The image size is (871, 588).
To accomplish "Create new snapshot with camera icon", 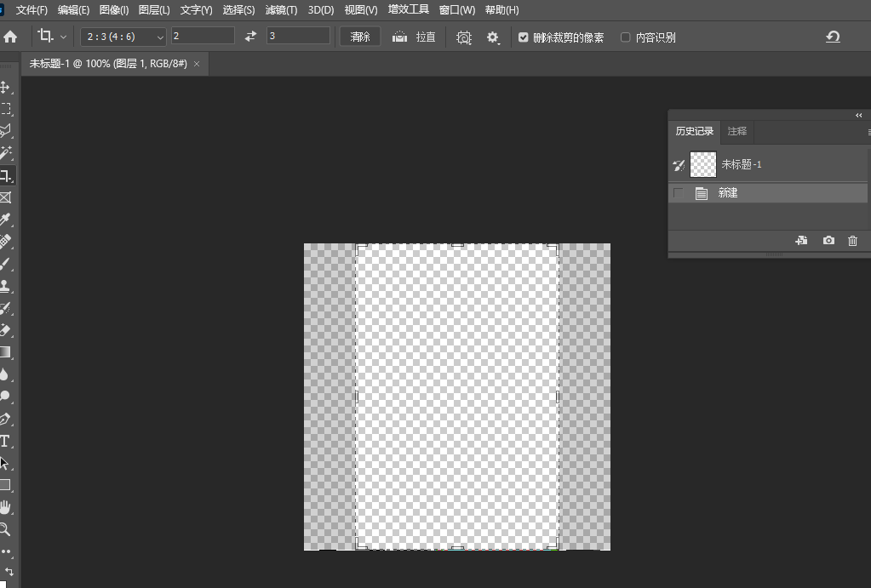I will pyautogui.click(x=828, y=241).
